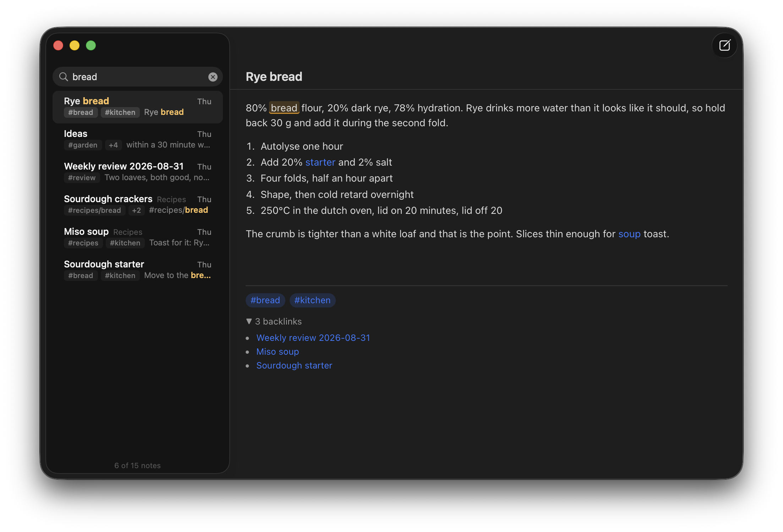The image size is (783, 532).
Task: Click the +4 tag overflow on Ideas row
Action: (113, 145)
